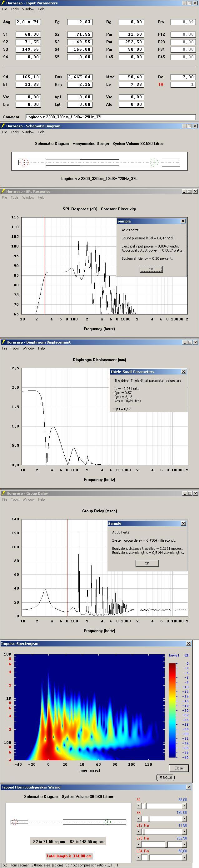
Task: Open Window menu in Input Parameters window
Action: coord(28,9)
